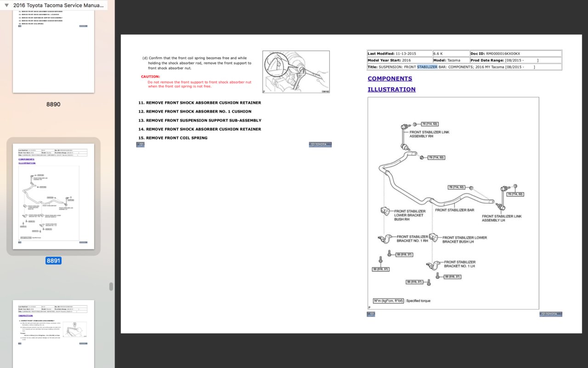
Task: Click the N*m (kgf*cm, ft*lbf) torque legend box
Action: tap(389, 301)
